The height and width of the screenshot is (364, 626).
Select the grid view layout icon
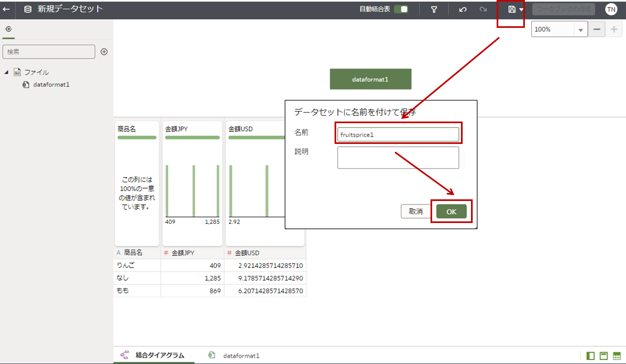coord(617,356)
